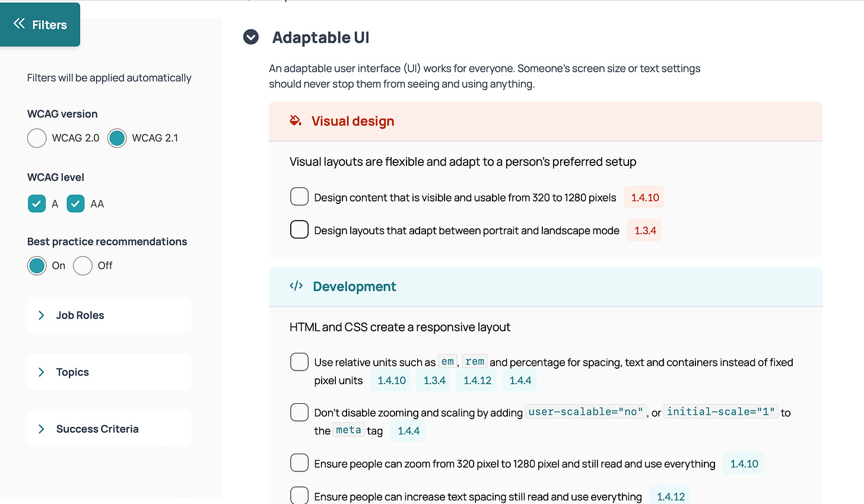Select the WCAG 2.0 radio button

click(37, 138)
